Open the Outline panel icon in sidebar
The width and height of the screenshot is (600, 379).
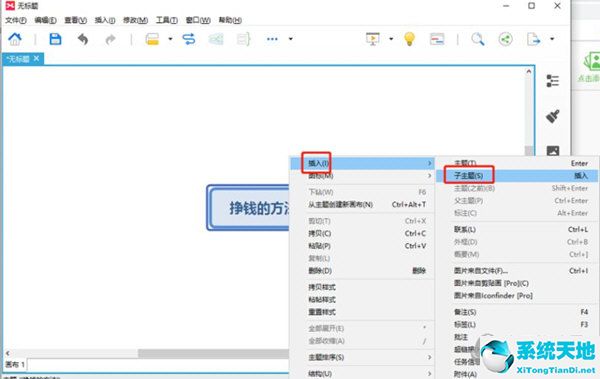pos(553,81)
